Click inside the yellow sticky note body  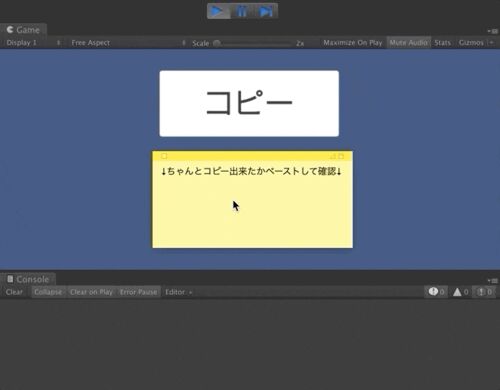pos(252,204)
